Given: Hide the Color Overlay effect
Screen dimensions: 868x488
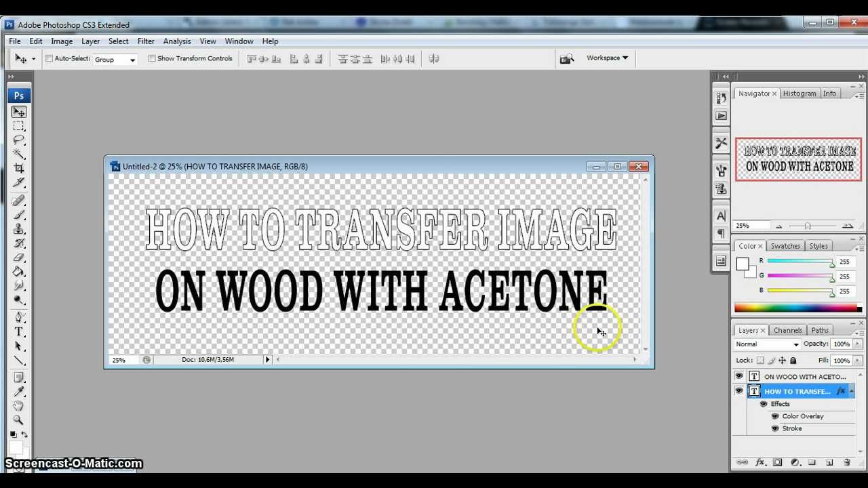Looking at the screenshot, I should click(775, 416).
